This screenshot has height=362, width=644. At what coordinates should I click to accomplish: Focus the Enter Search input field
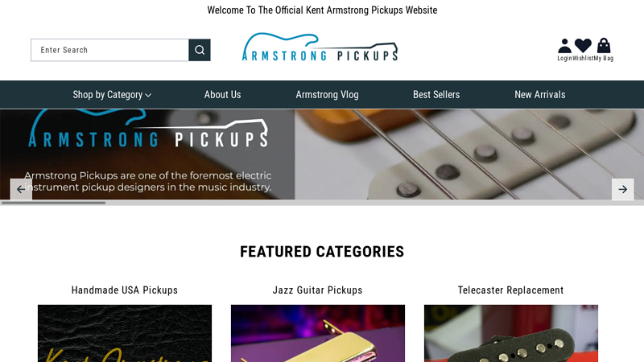110,50
